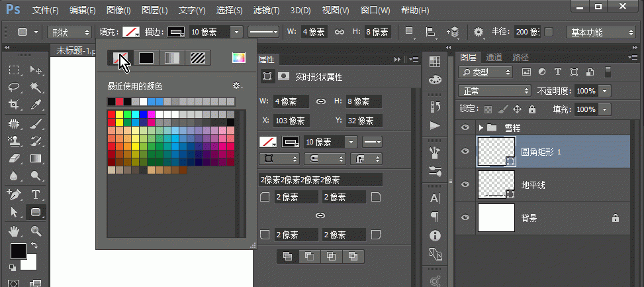The image size is (644, 287).
Task: Open the color picker rainbow icon
Action: pos(238,58)
